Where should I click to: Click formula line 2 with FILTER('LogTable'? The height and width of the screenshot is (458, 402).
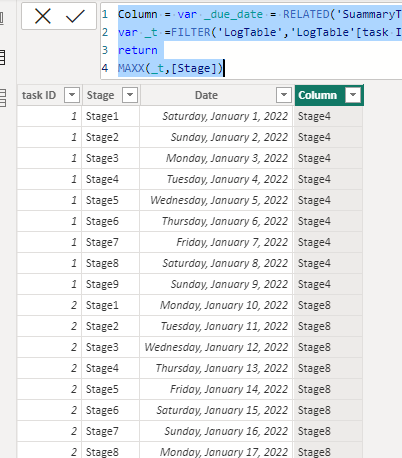click(260, 32)
